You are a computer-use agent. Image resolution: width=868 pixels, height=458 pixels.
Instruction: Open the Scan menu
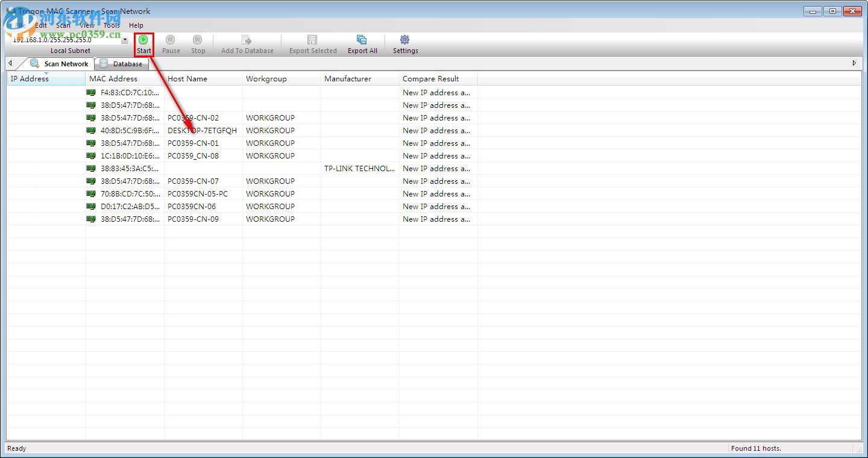pyautogui.click(x=63, y=25)
